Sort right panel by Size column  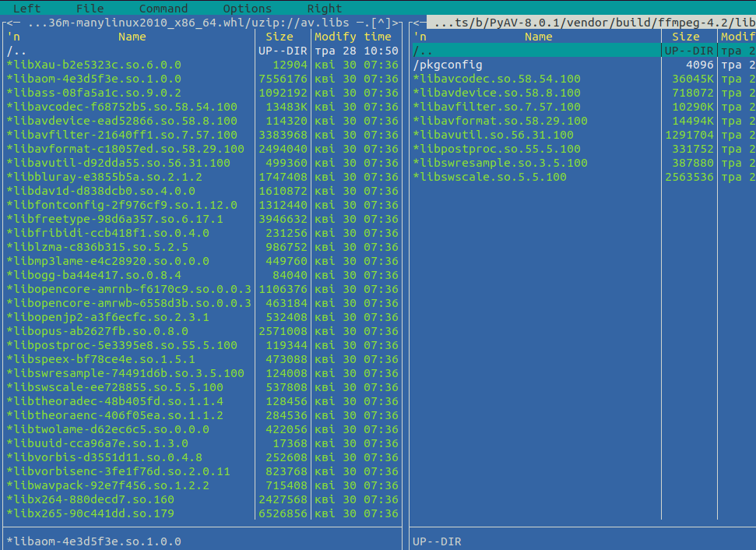tap(686, 37)
